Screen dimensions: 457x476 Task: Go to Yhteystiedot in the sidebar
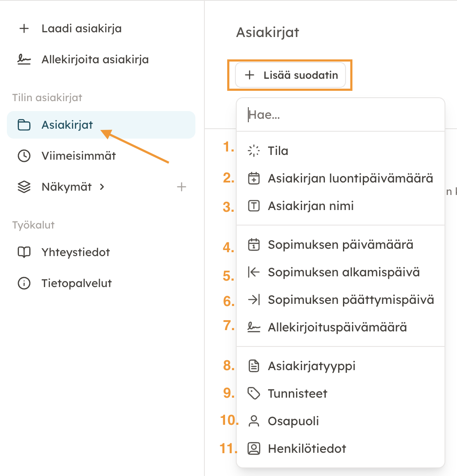click(x=76, y=252)
